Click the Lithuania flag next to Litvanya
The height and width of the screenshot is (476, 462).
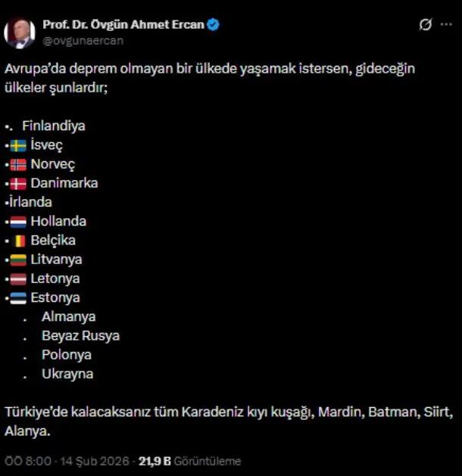pyautogui.click(x=18, y=260)
